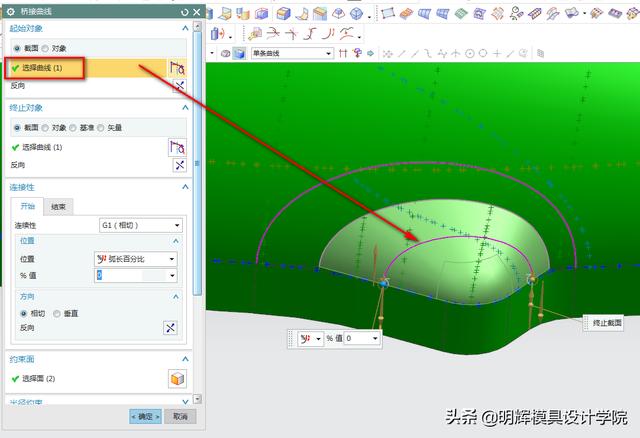Viewport: 640px width, 438px height.
Task: Click the two vertical lines icon beside 单条曲线
Action: point(343,53)
